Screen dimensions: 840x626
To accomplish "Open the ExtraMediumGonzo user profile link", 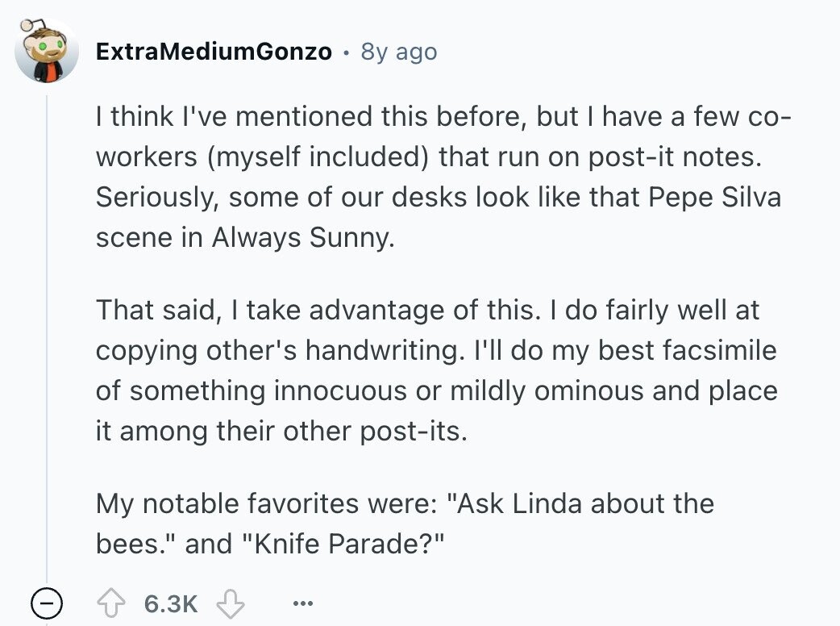I will (214, 52).
